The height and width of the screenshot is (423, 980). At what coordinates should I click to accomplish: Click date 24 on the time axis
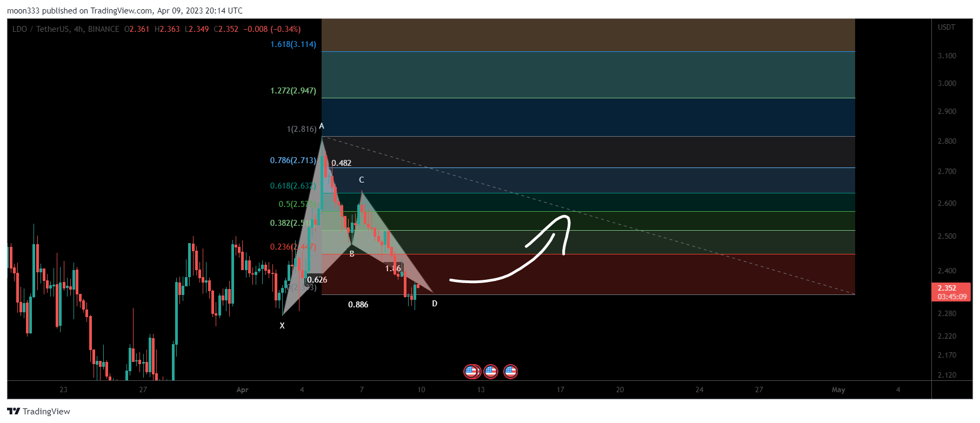coord(699,390)
